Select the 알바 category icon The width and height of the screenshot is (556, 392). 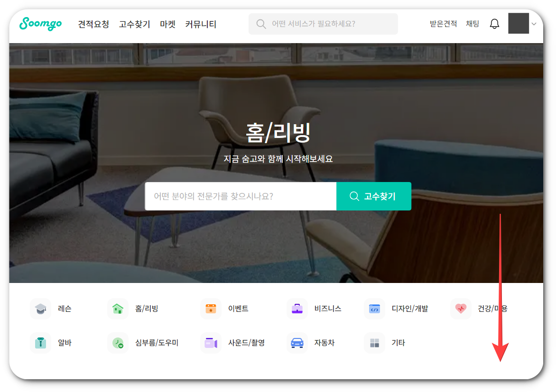tap(40, 343)
